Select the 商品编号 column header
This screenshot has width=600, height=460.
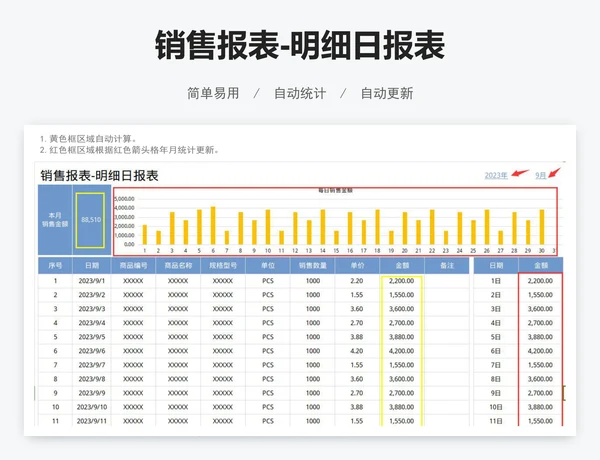133,266
